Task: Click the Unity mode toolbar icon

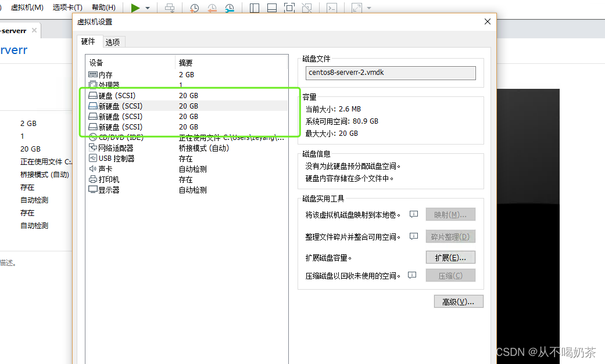Action: pos(307,8)
